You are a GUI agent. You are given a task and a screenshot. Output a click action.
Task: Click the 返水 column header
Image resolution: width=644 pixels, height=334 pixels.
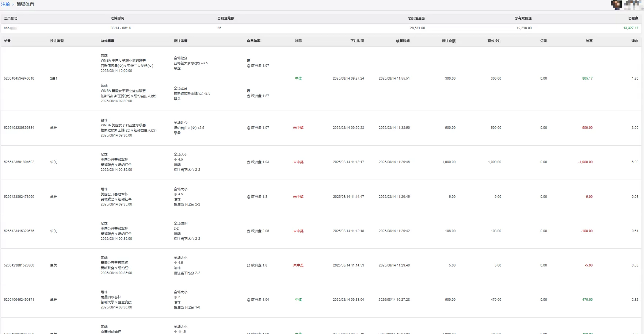tap(635, 41)
